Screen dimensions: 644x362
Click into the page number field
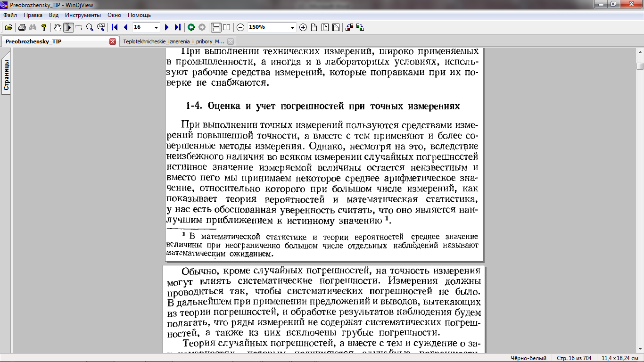[x=142, y=27]
